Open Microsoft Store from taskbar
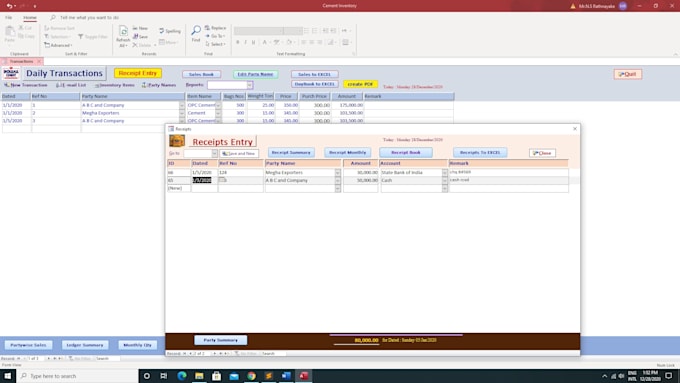 point(216,376)
